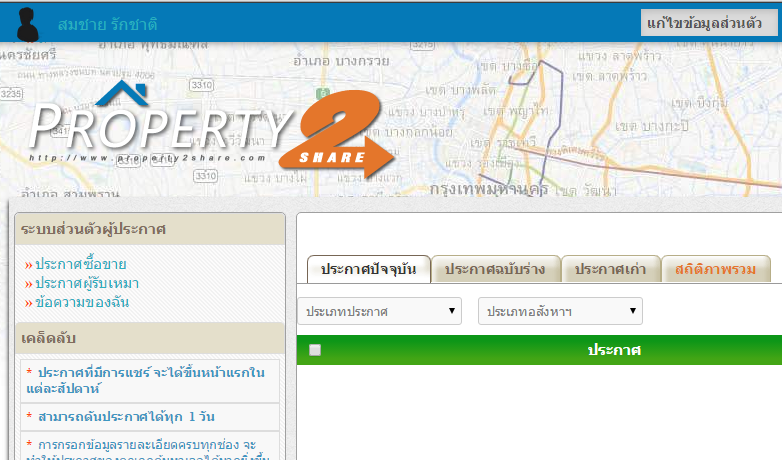Screen dimensions: 782x460
Task: Click the user avatar silhouette icon
Action: tap(27, 24)
